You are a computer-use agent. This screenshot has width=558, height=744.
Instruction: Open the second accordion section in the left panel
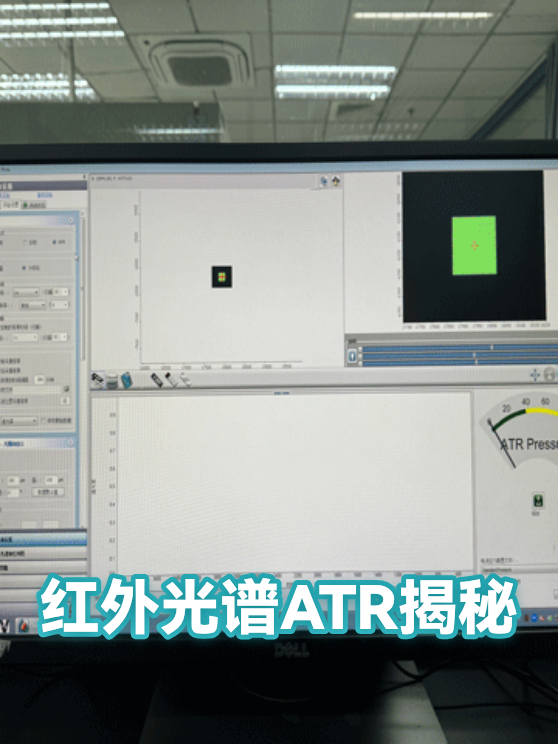tap(43, 554)
